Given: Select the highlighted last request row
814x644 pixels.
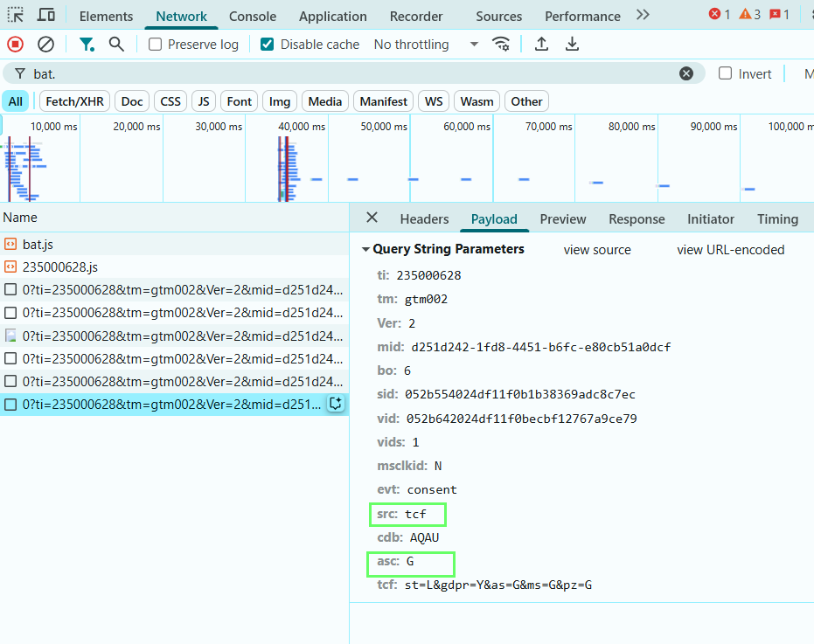Looking at the screenshot, I should (x=174, y=405).
